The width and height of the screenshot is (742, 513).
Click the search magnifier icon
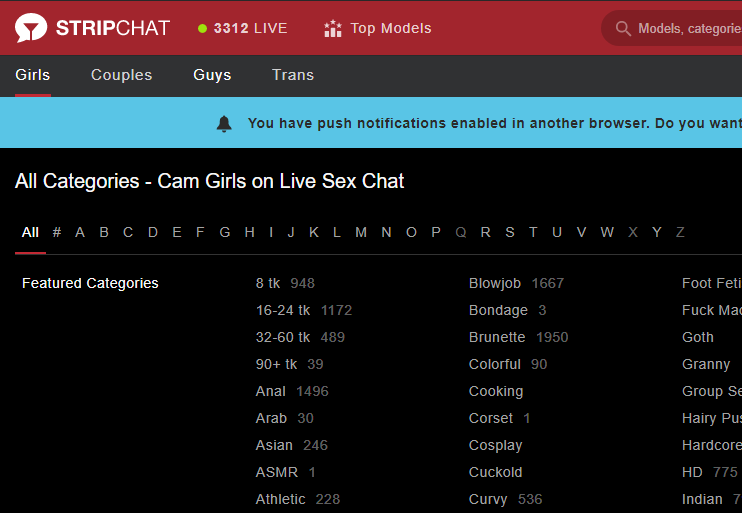pos(623,28)
